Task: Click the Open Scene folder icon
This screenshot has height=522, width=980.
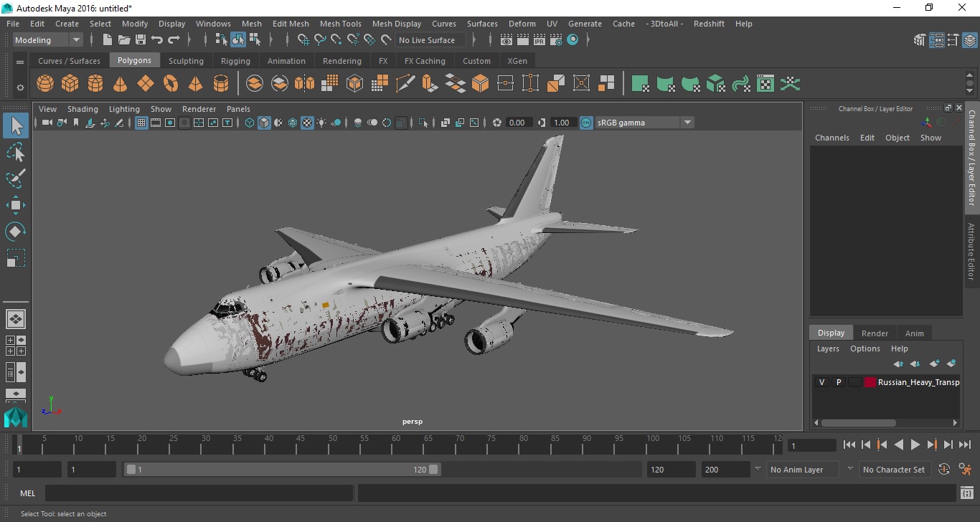Action: [x=124, y=40]
